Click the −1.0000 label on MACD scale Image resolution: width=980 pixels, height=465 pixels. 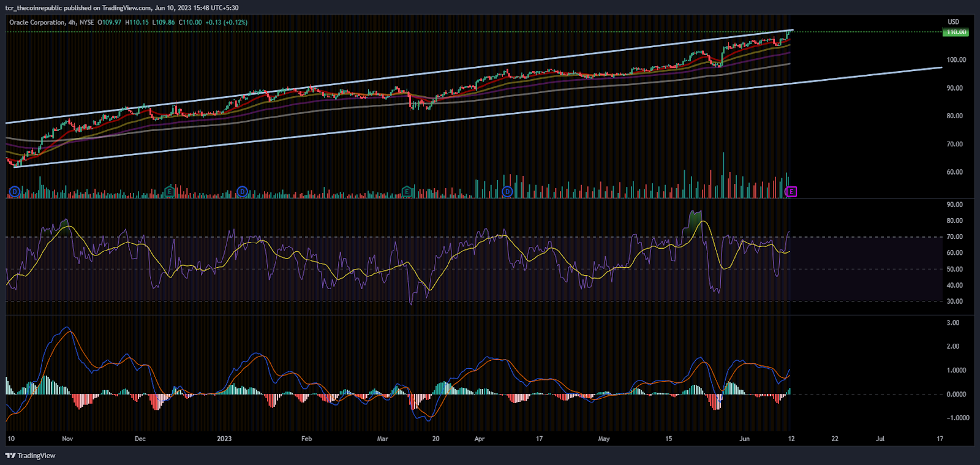958,418
